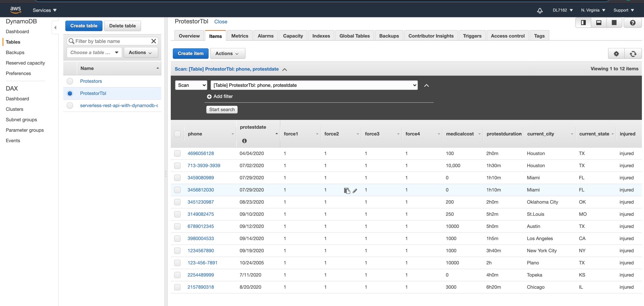Image resolution: width=644 pixels, height=306 pixels.
Task: Copy the force2 cell value in row 3456812030
Action: 347,190
